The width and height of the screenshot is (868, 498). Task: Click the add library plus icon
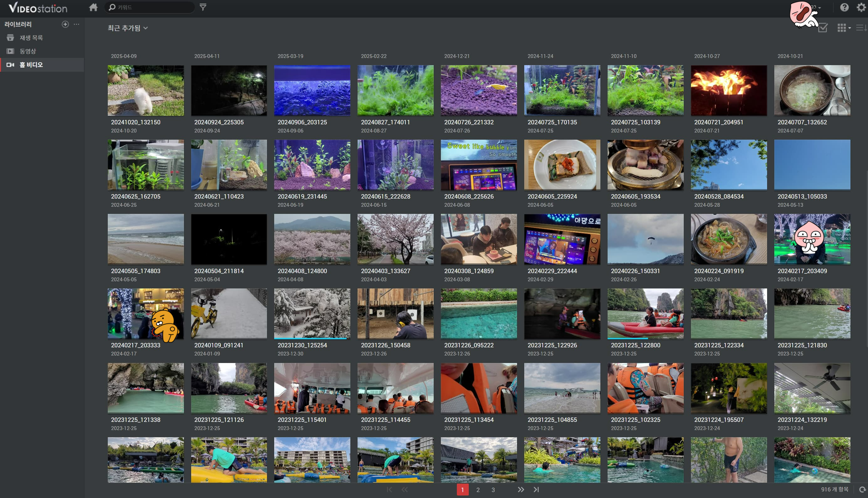65,24
